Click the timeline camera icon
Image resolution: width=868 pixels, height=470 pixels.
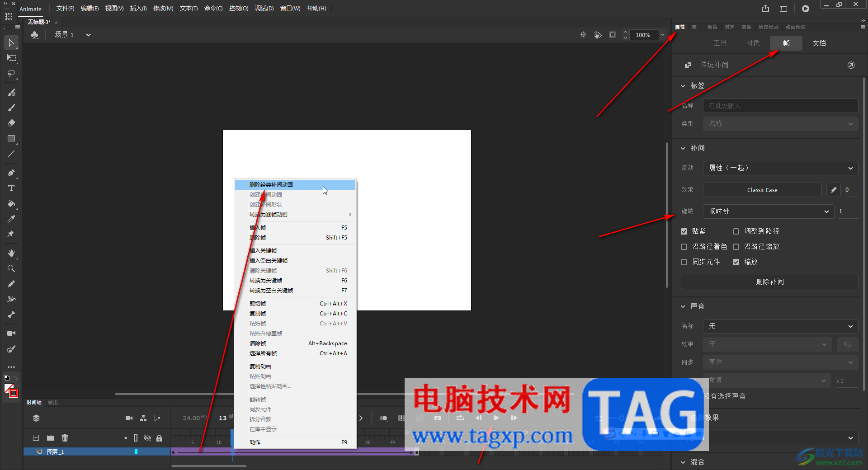pyautogui.click(x=129, y=418)
